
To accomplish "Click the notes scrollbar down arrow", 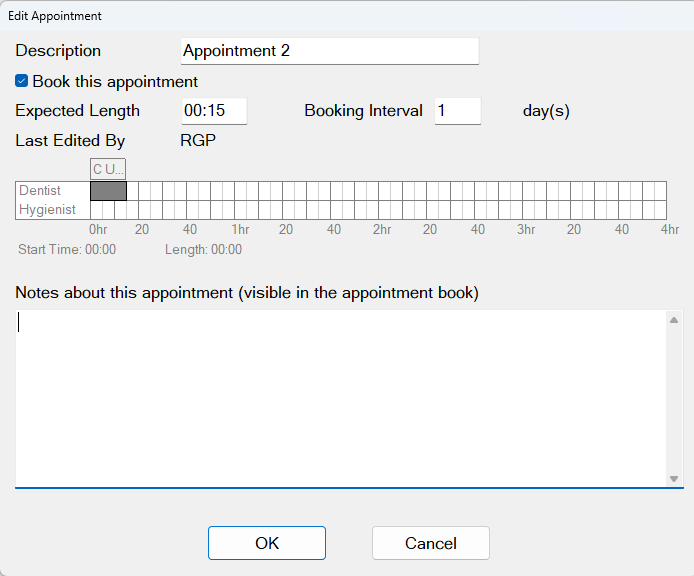I will (674, 479).
